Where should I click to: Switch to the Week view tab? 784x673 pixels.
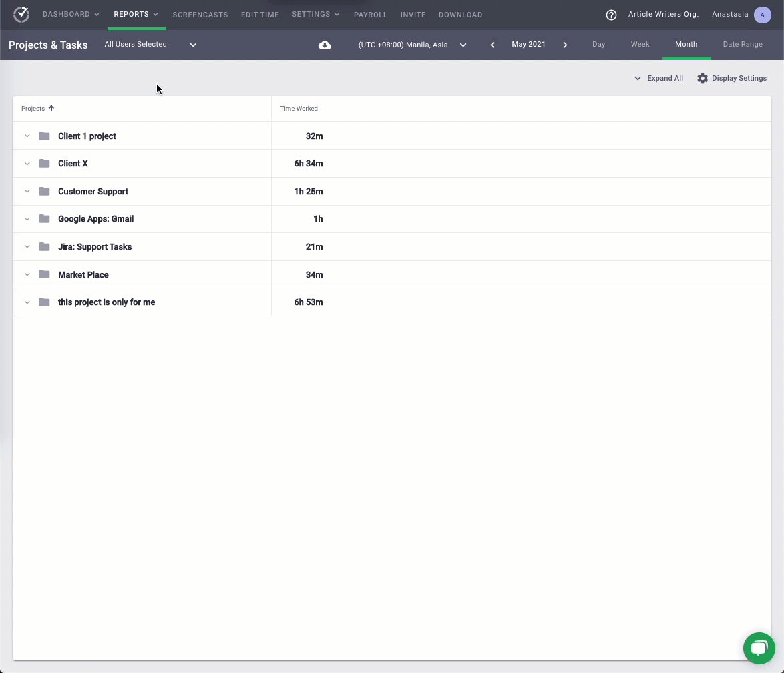tap(639, 44)
